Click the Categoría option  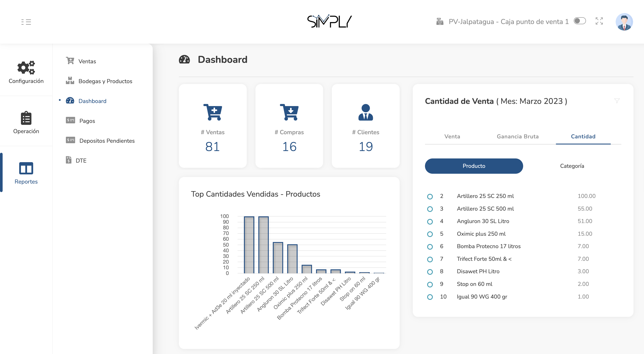click(x=572, y=166)
